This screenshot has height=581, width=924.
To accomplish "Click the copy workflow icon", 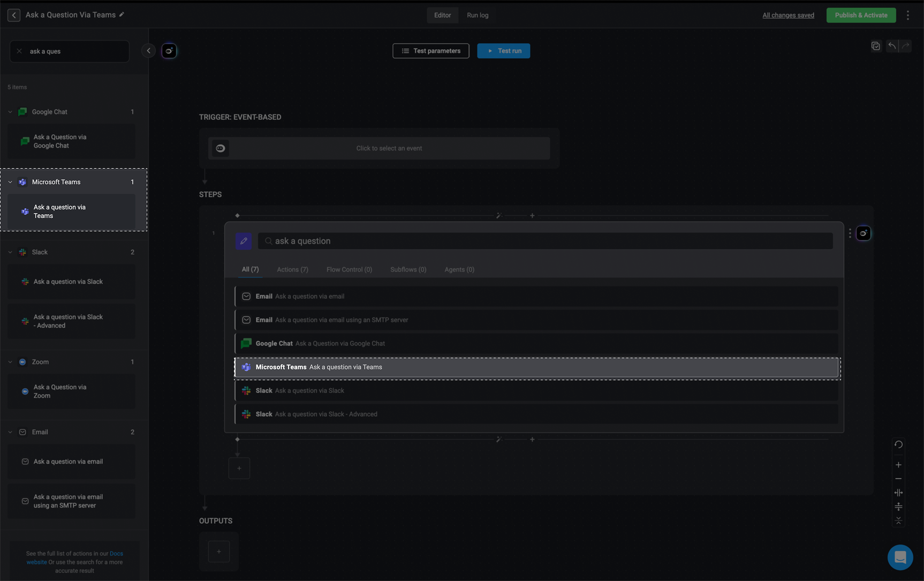I will point(876,46).
